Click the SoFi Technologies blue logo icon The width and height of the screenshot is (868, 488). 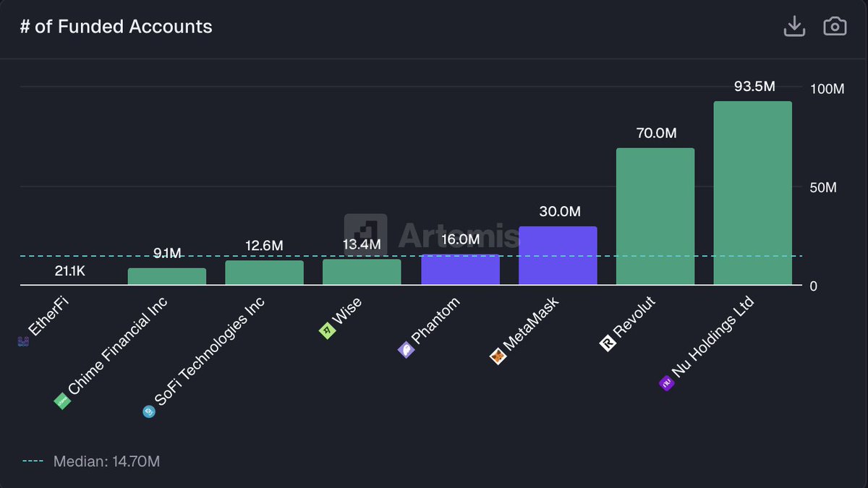(x=149, y=411)
